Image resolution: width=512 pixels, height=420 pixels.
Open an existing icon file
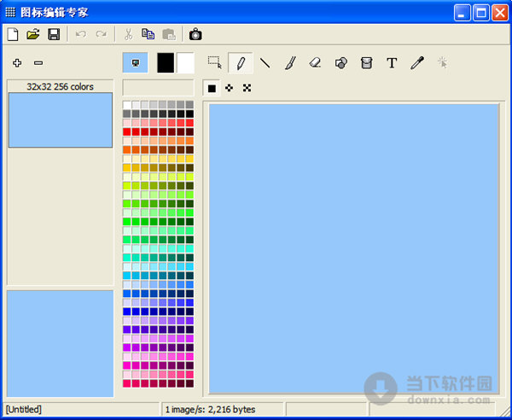coord(33,34)
